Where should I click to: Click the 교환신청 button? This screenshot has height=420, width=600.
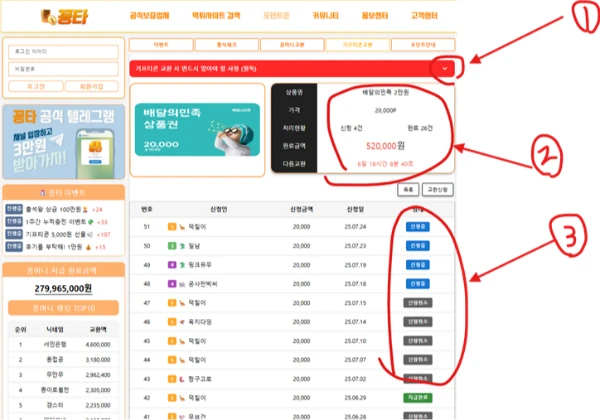click(438, 188)
